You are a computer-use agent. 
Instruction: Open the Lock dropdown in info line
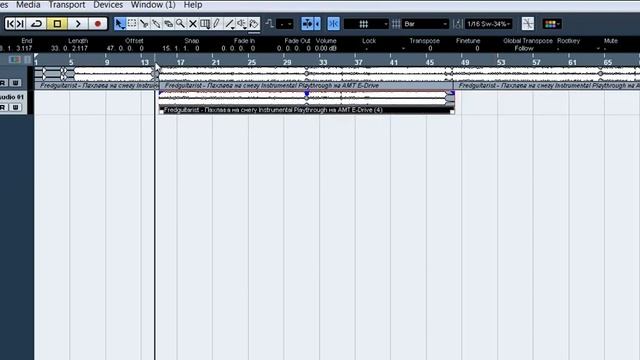pos(384,48)
